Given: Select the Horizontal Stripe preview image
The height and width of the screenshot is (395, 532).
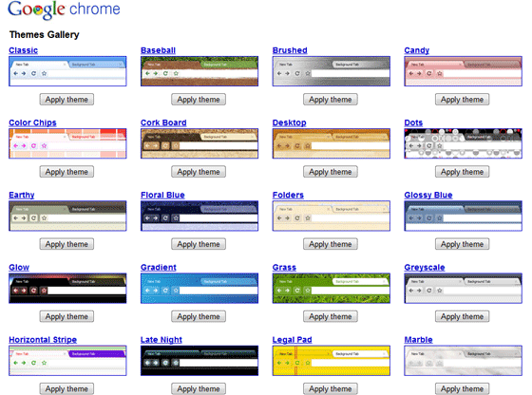Looking at the screenshot, I should coord(67,361).
